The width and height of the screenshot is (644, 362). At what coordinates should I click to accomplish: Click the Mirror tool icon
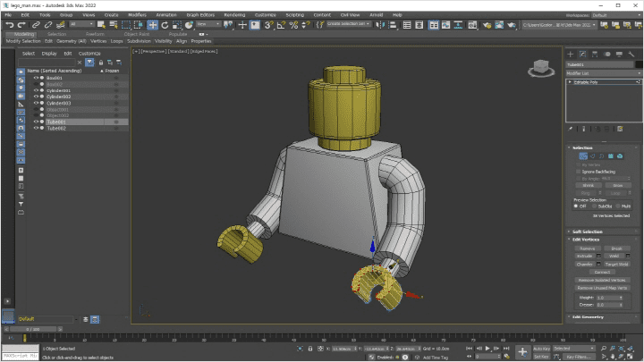coord(380,25)
